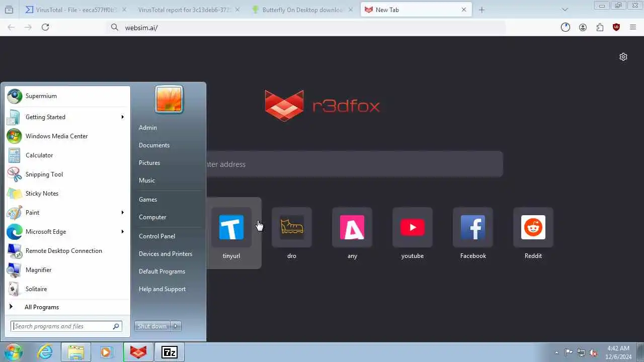Click the URL bar showing websim.ai/
Screen dimensions: 644x362
307,28
